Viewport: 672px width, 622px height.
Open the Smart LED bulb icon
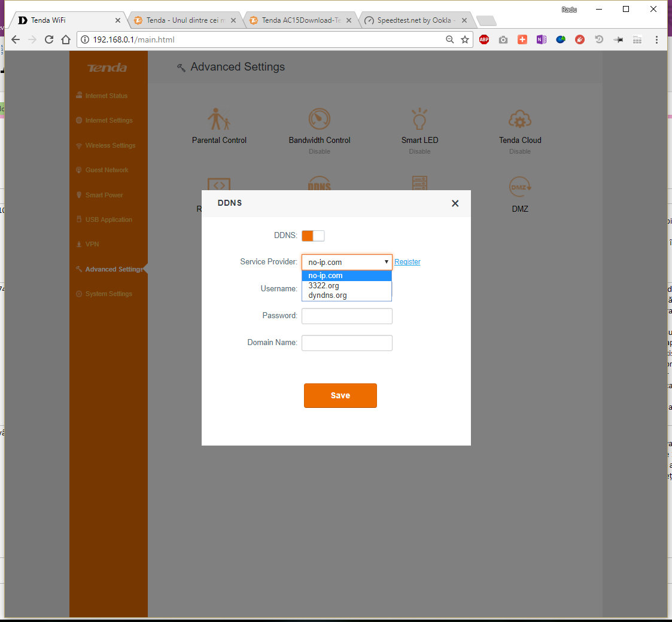(419, 119)
